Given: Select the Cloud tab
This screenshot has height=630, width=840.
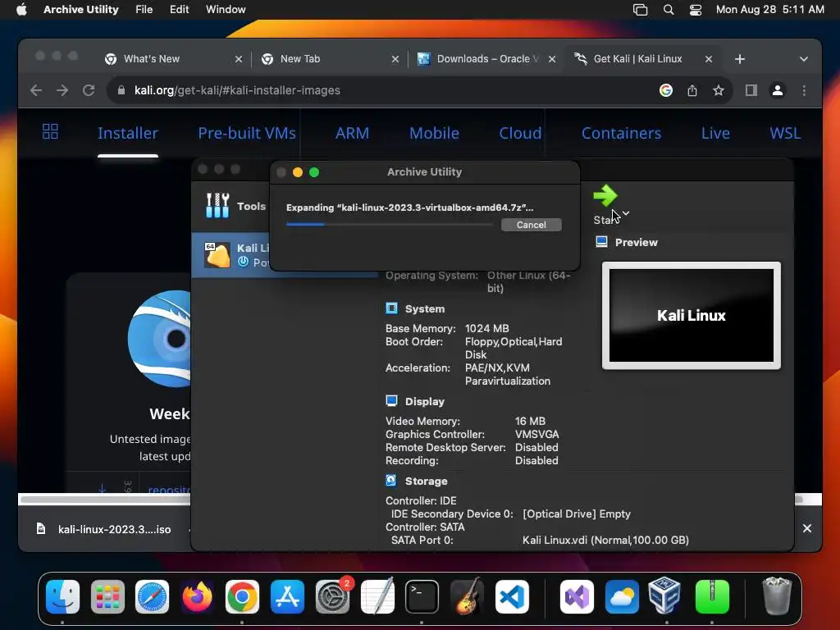Looking at the screenshot, I should (x=520, y=133).
